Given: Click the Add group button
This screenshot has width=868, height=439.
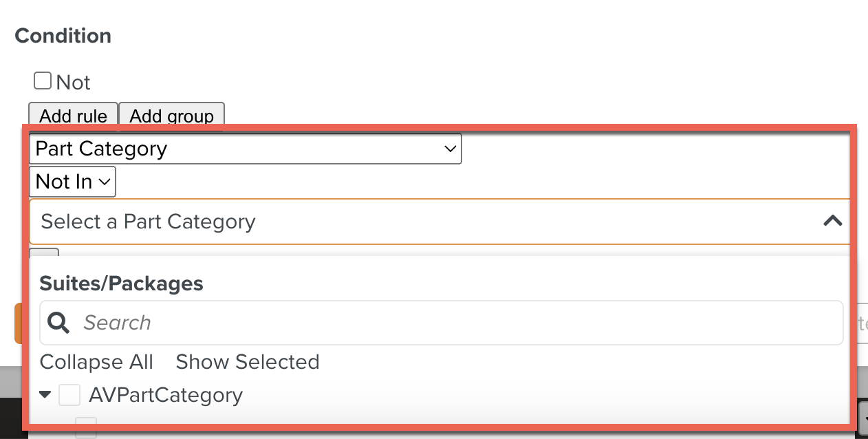Looking at the screenshot, I should 171,116.
